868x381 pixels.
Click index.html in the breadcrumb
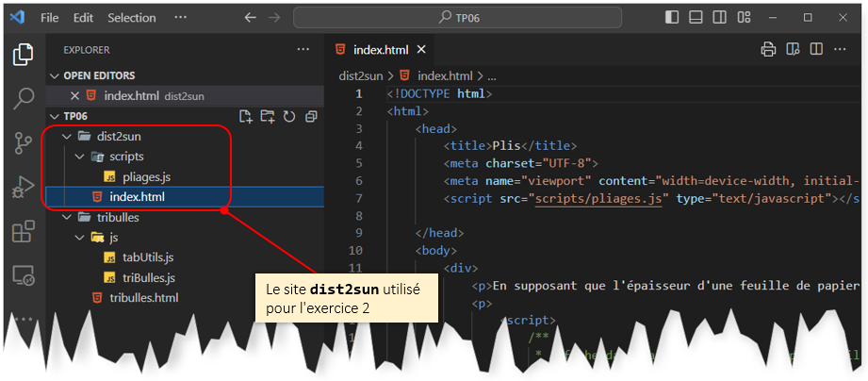click(x=445, y=75)
